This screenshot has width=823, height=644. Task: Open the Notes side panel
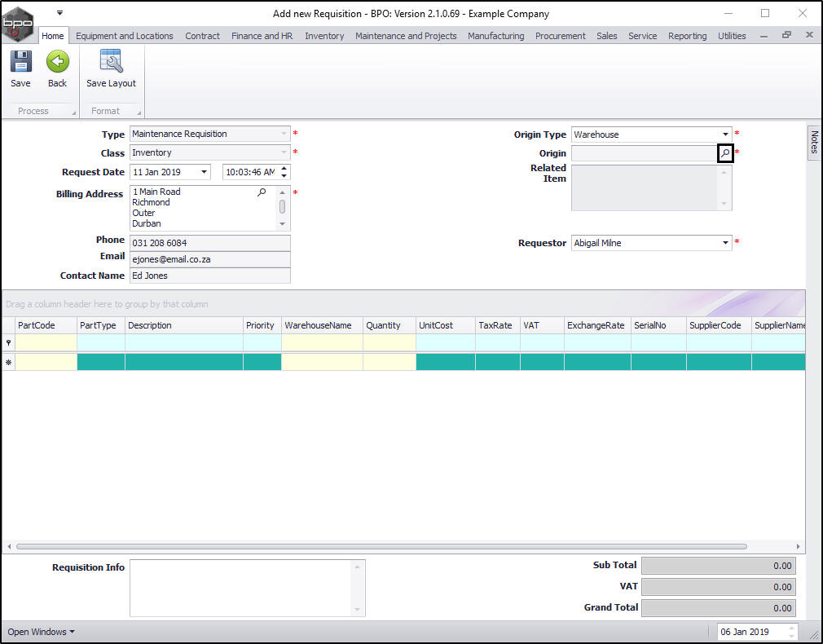814,142
